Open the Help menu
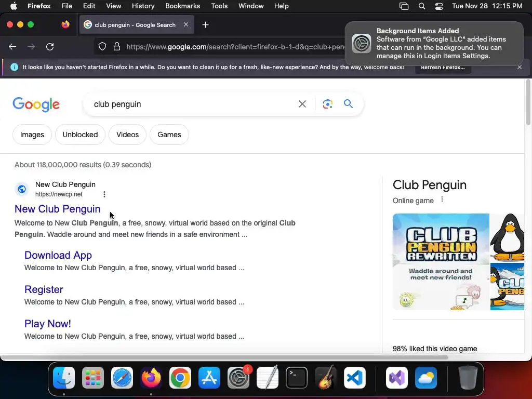 click(x=281, y=6)
